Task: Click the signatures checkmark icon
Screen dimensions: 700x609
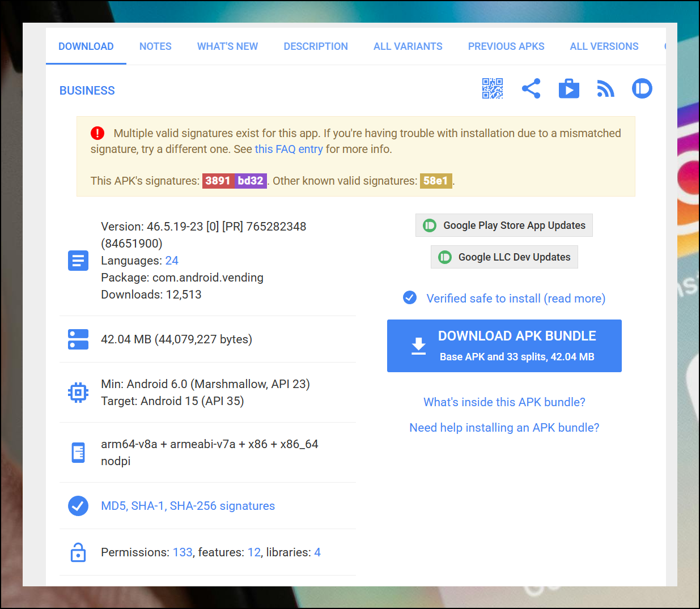Action: 78,506
